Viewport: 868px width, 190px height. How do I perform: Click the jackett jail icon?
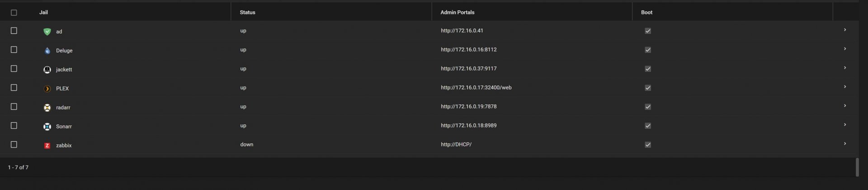point(47,70)
